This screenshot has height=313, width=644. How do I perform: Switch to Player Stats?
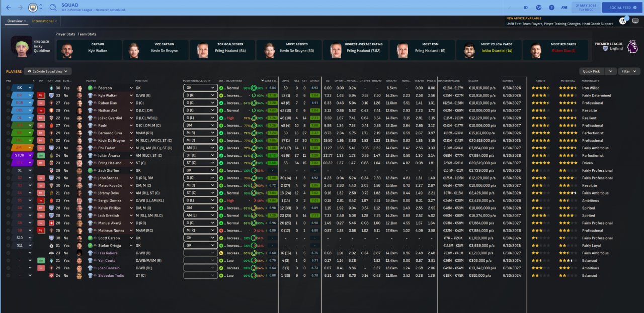click(x=65, y=34)
